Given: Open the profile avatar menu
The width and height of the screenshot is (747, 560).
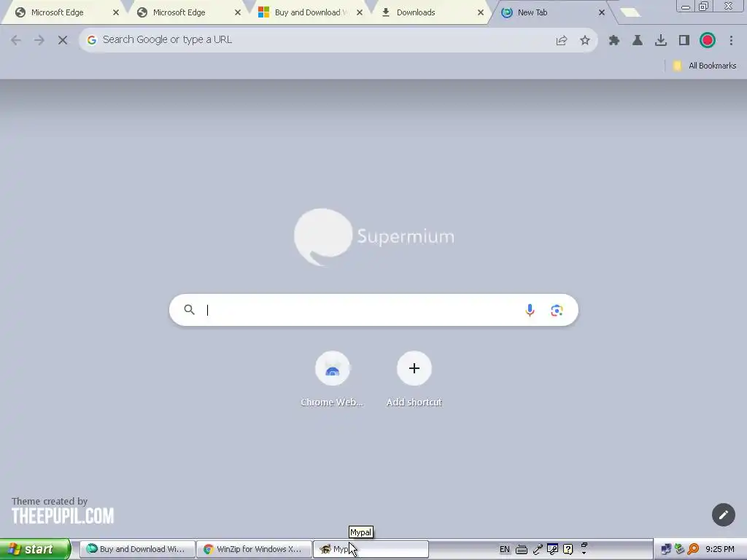Looking at the screenshot, I should (x=708, y=41).
